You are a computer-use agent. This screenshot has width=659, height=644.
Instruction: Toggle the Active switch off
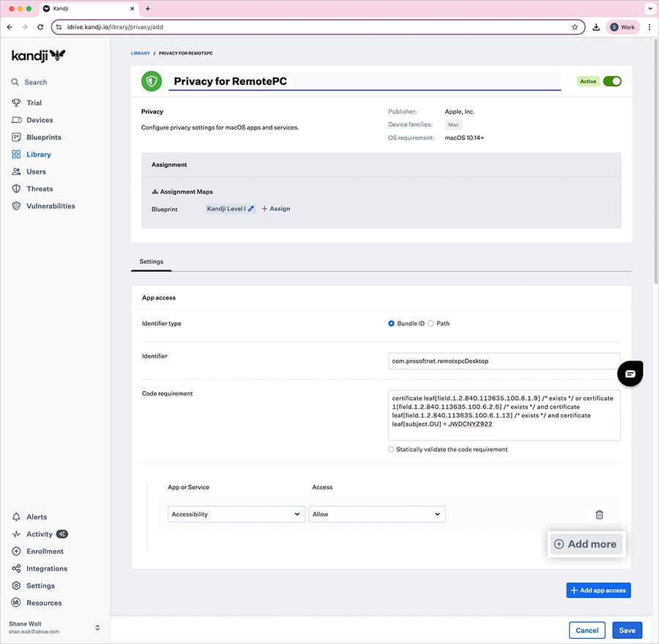click(x=611, y=81)
